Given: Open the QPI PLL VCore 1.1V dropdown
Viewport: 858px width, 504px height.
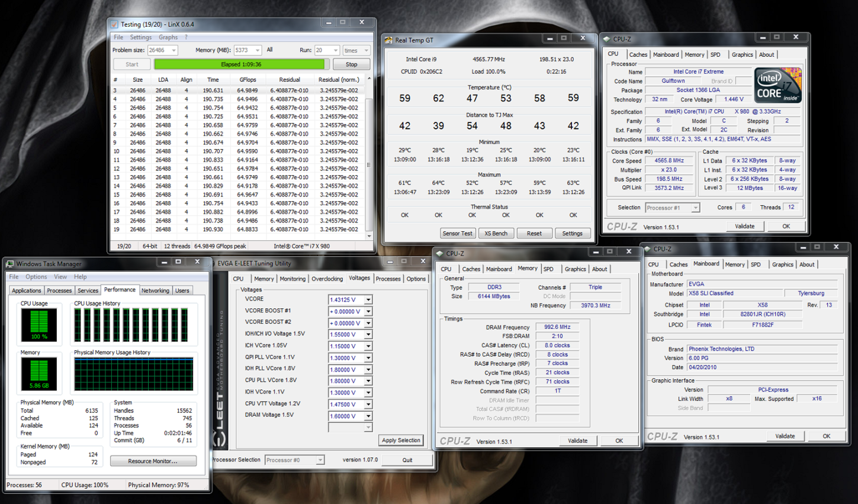Looking at the screenshot, I should [x=368, y=358].
